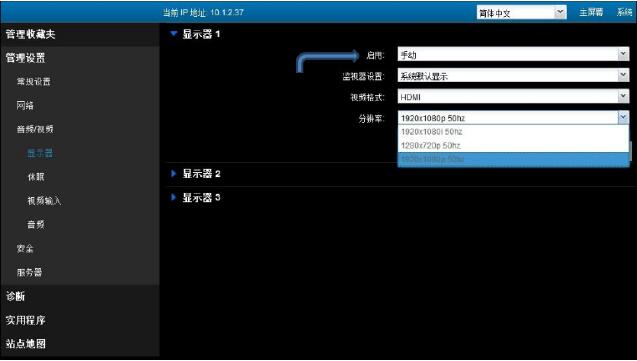Collapse the 显示器 1 section
Viewport: 637px width, 361px height.
pos(174,34)
